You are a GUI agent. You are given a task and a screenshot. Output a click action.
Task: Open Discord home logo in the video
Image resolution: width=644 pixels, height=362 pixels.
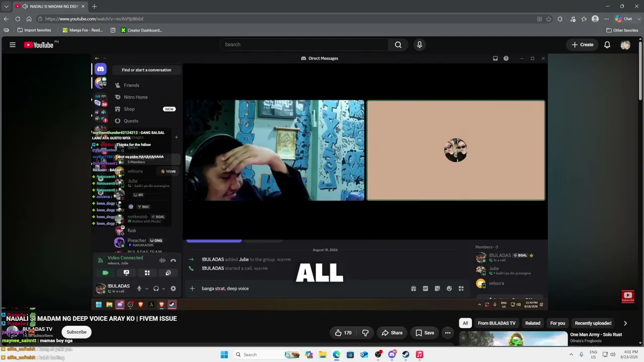(101, 69)
